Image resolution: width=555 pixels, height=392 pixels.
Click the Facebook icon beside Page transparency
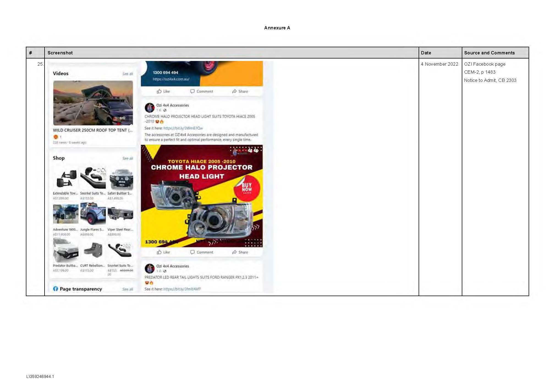[56, 289]
